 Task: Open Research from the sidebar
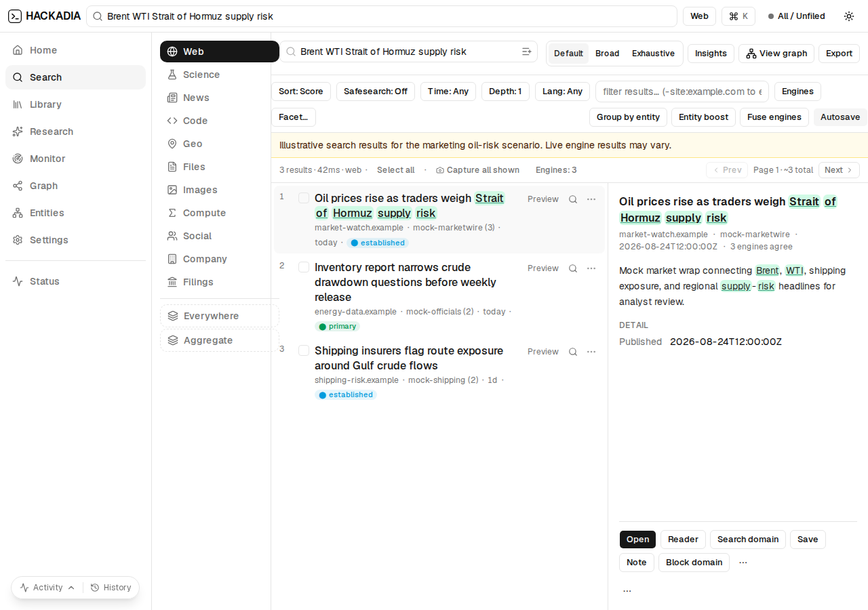(x=75, y=131)
